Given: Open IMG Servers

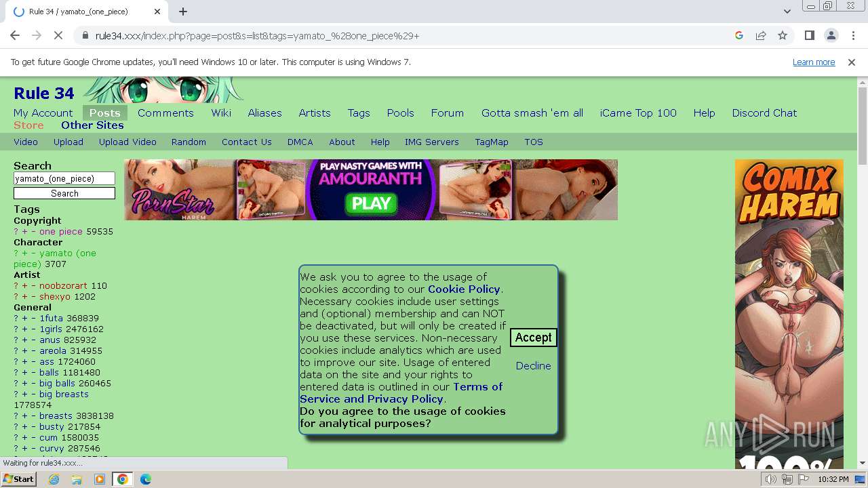Looking at the screenshot, I should tap(432, 142).
